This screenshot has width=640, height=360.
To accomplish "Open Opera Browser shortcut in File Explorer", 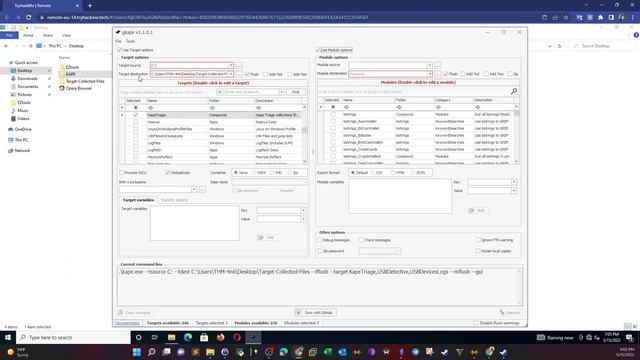I will [x=78, y=88].
